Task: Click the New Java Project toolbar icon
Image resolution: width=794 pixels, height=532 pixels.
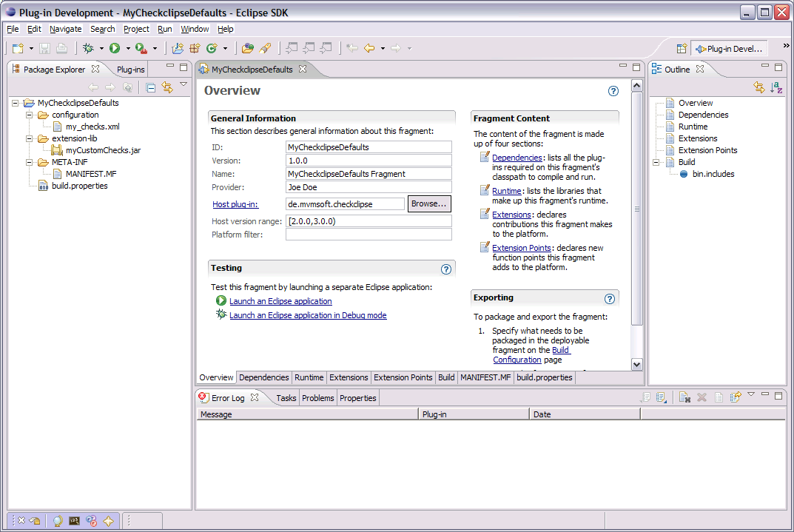Action: 178,48
